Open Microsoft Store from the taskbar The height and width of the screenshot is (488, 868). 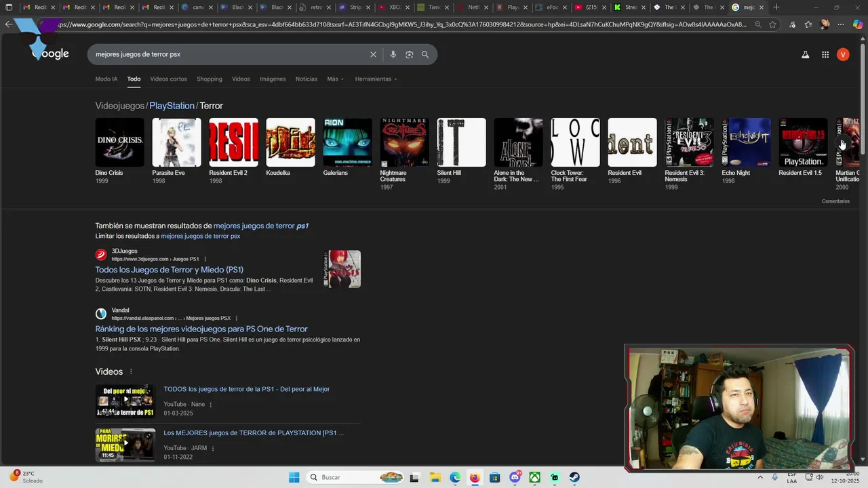click(x=494, y=477)
